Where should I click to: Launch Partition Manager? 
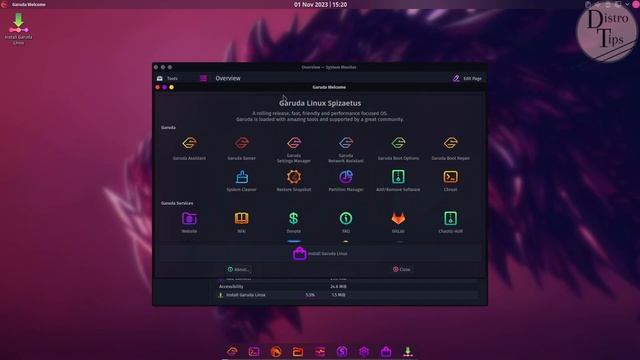click(x=346, y=180)
